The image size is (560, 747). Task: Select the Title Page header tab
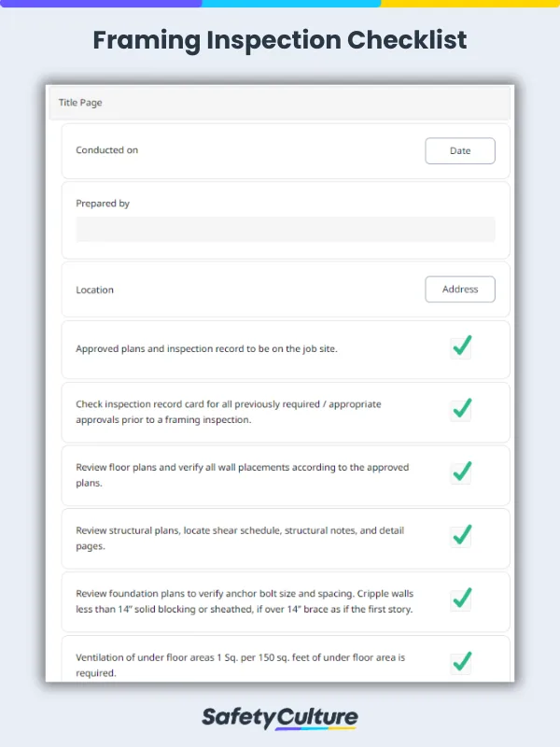click(80, 103)
